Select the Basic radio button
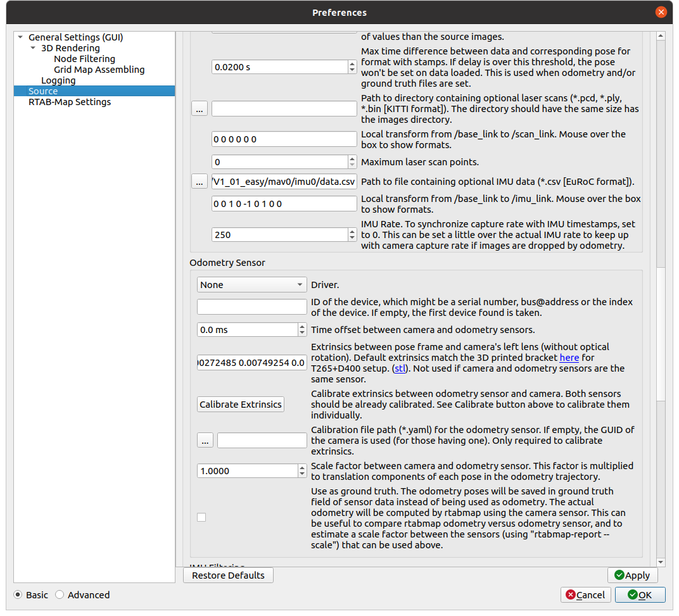 pos(18,595)
